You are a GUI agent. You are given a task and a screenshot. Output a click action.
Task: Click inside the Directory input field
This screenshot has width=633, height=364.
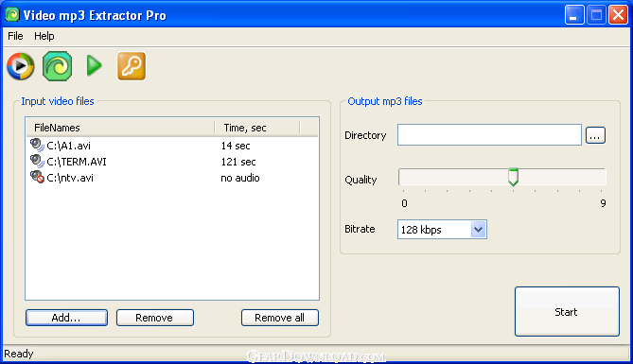click(489, 135)
